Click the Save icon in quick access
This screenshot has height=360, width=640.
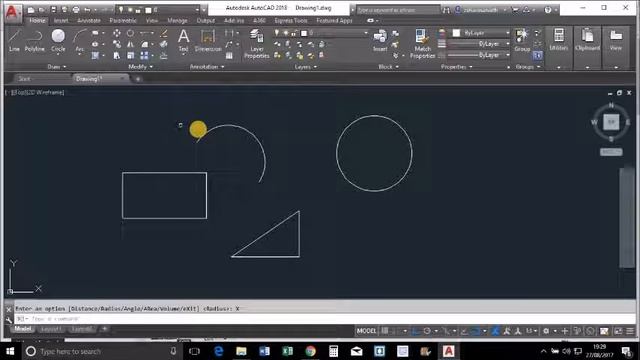coord(53,10)
